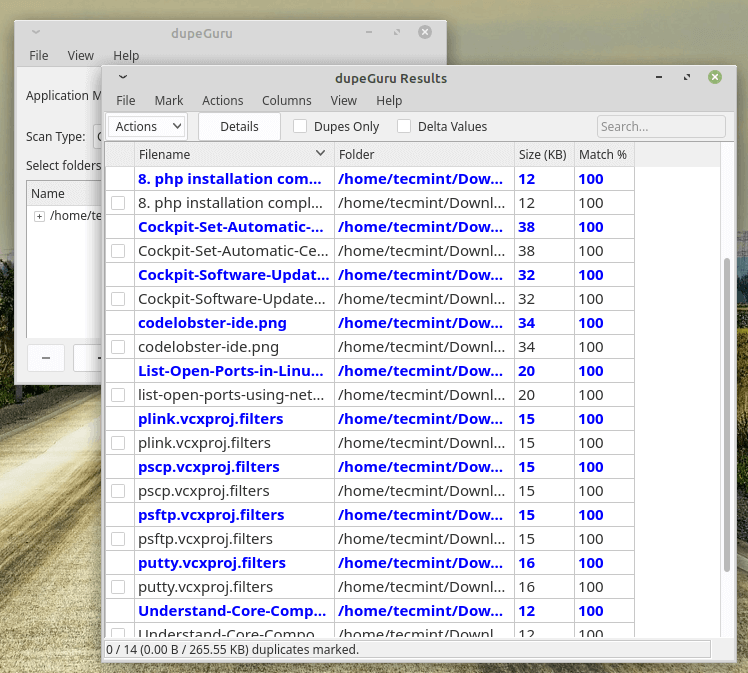Close the dupeGuru Results window
Screen dimensions: 748x673
(x=715, y=77)
